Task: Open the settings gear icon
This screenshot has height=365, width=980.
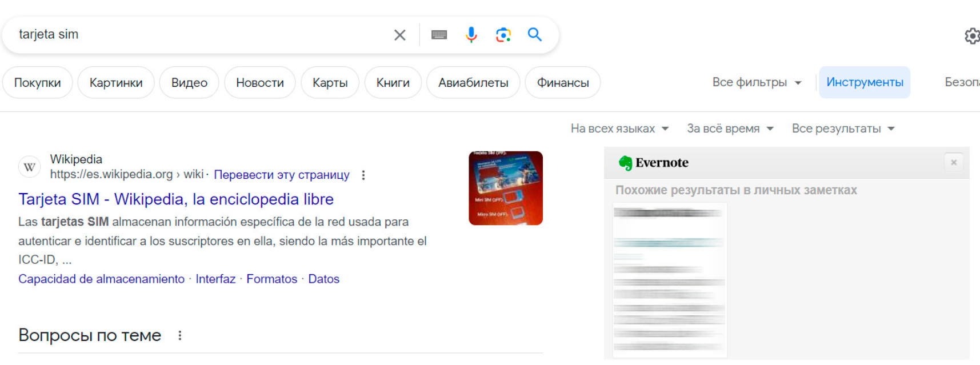Action: 971,36
